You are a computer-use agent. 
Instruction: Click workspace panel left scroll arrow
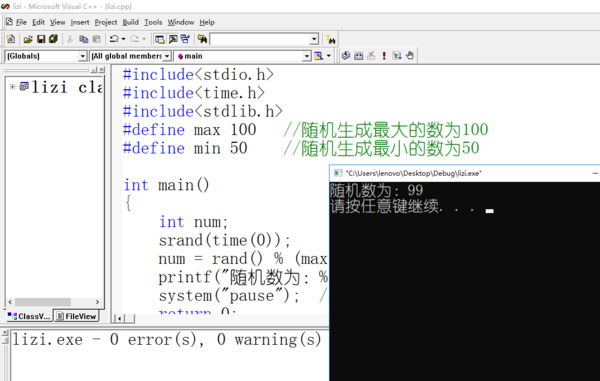tap(10, 302)
